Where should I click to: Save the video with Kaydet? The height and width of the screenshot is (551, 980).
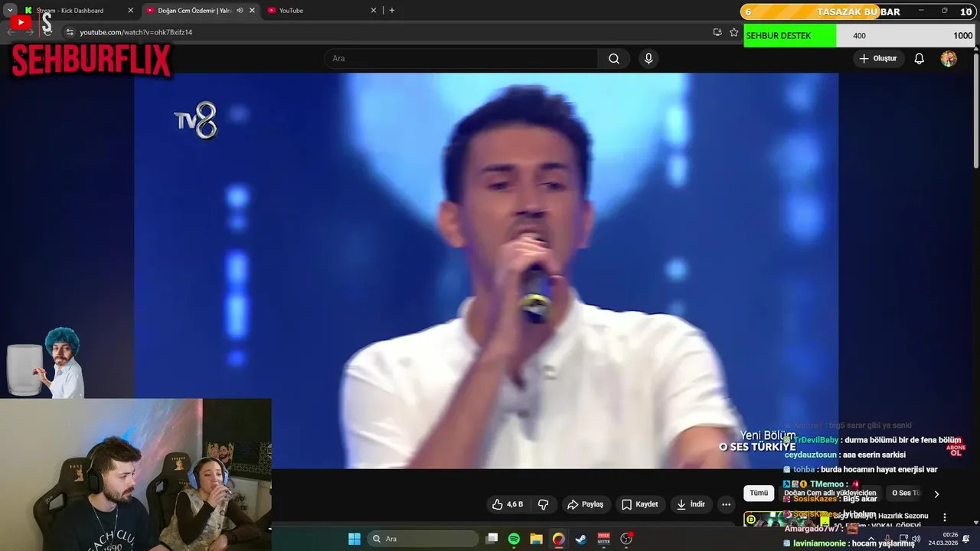click(640, 504)
